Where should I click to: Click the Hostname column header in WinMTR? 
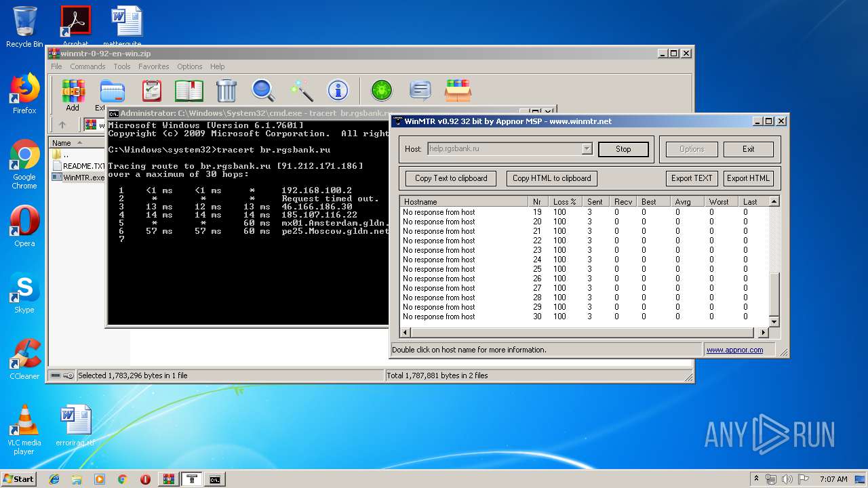coord(464,201)
